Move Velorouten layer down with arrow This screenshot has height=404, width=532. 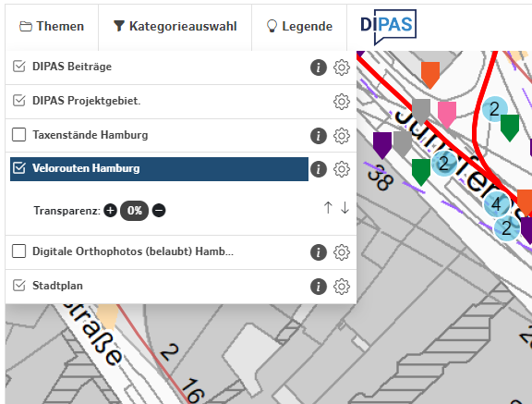[345, 207]
